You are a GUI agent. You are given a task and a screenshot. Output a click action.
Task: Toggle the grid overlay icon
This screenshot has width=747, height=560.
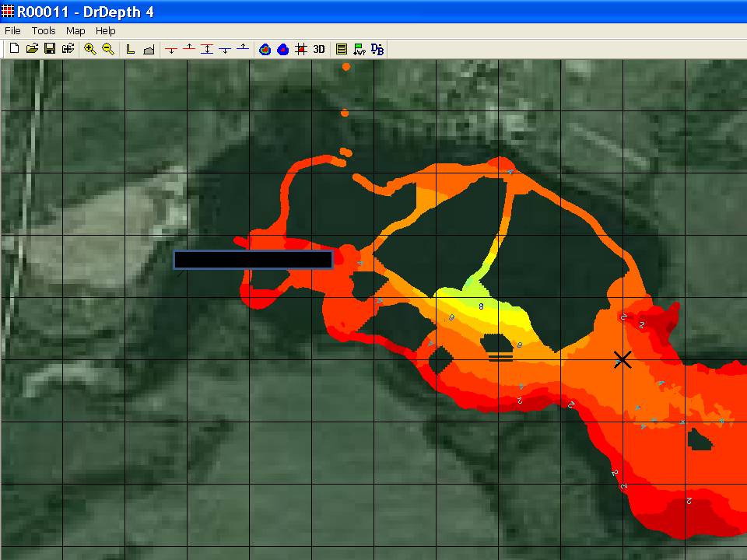300,49
